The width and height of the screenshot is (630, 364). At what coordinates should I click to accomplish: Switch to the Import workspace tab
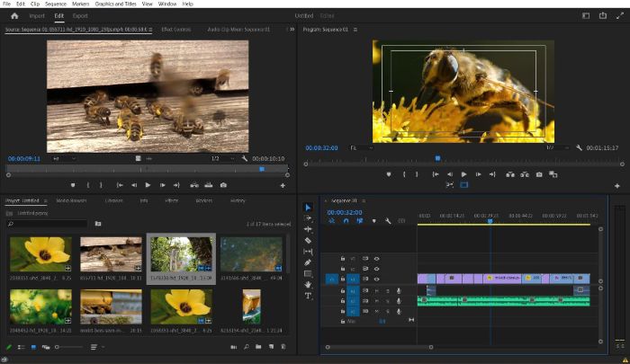(x=37, y=15)
